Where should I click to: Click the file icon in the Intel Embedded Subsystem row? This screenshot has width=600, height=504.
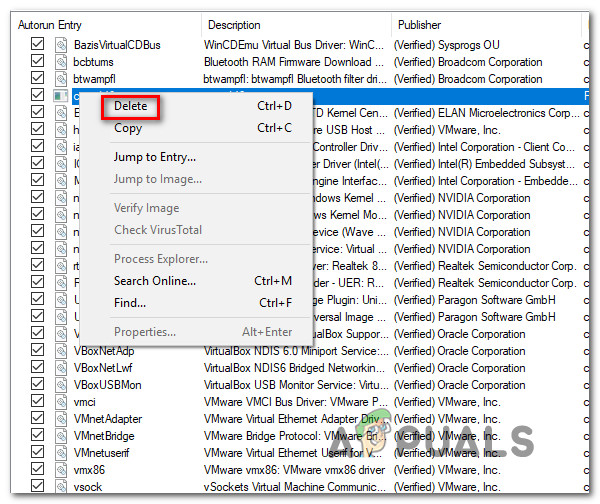click(61, 164)
